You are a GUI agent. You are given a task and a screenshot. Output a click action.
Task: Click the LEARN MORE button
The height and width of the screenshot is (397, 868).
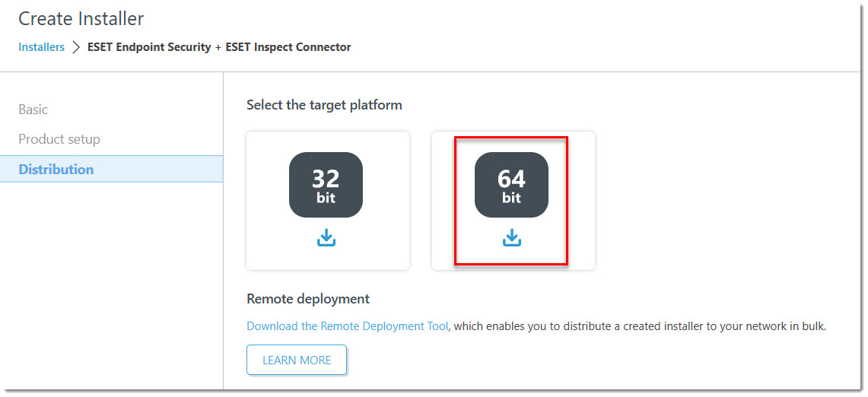[297, 360]
